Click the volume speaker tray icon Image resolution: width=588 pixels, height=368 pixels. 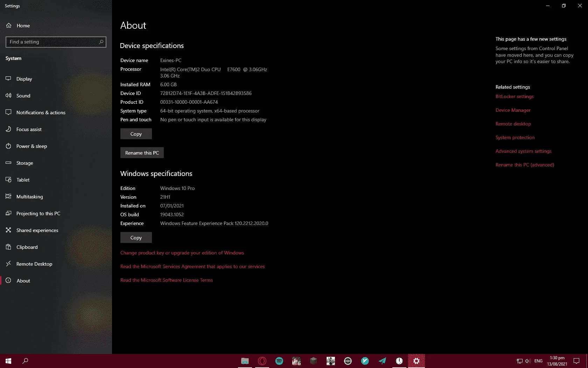528,361
